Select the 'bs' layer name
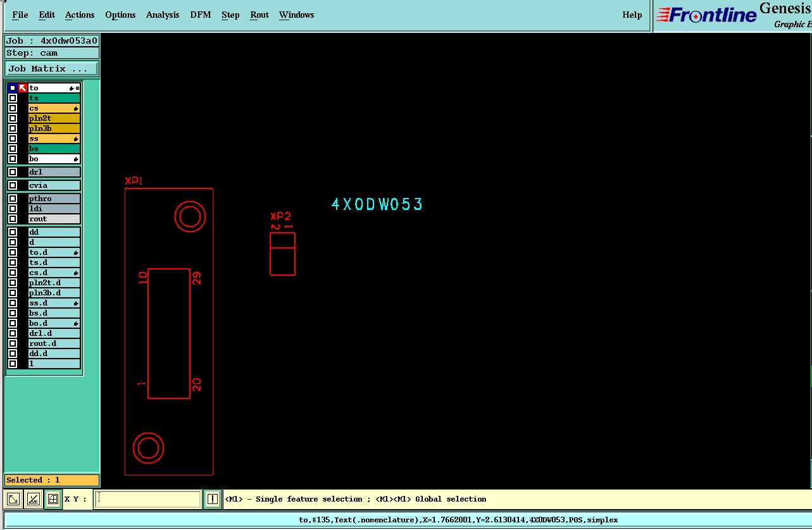 54,149
